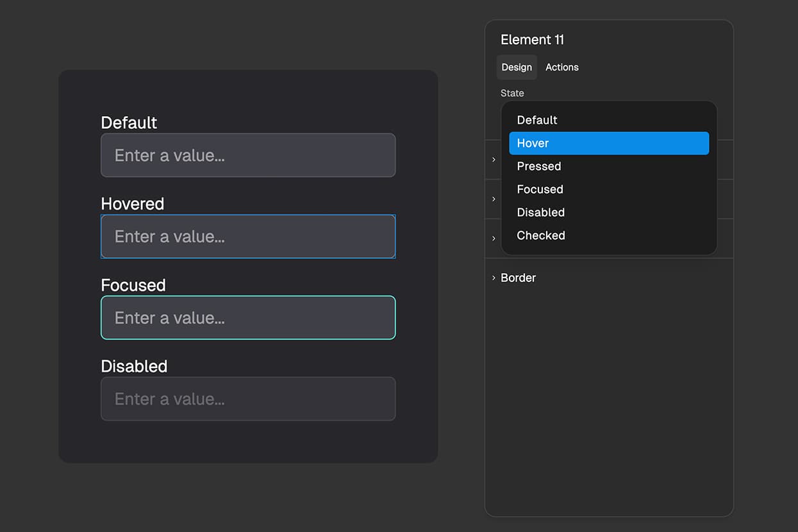The height and width of the screenshot is (532, 798).
Task: Select Hover from the State dropdown
Action: click(x=608, y=143)
